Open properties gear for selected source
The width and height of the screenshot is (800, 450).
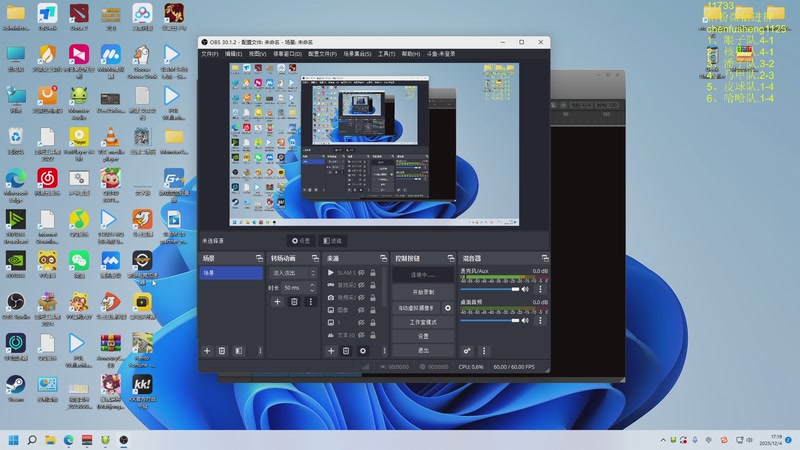coord(362,351)
